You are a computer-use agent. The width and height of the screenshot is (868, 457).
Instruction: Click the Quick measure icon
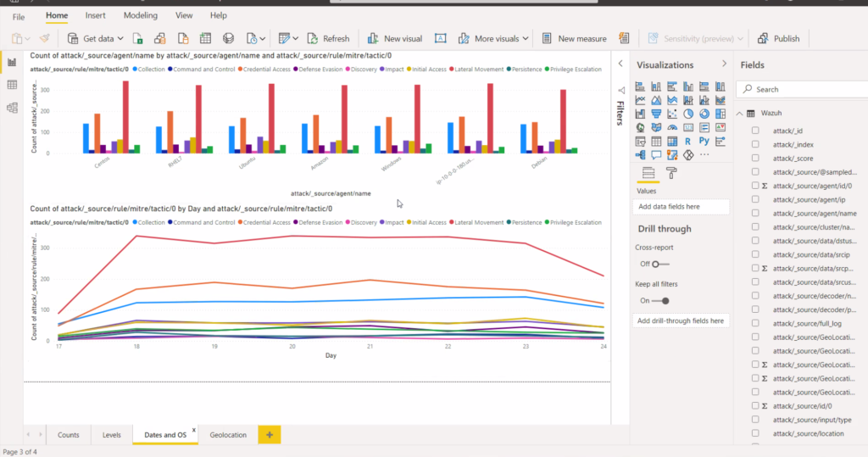point(625,39)
